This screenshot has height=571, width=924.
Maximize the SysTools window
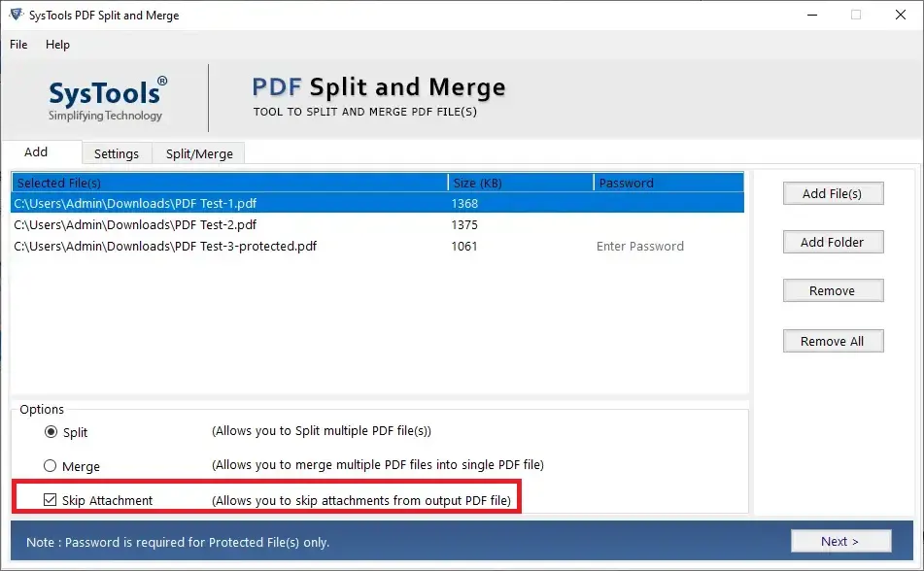[856, 15]
